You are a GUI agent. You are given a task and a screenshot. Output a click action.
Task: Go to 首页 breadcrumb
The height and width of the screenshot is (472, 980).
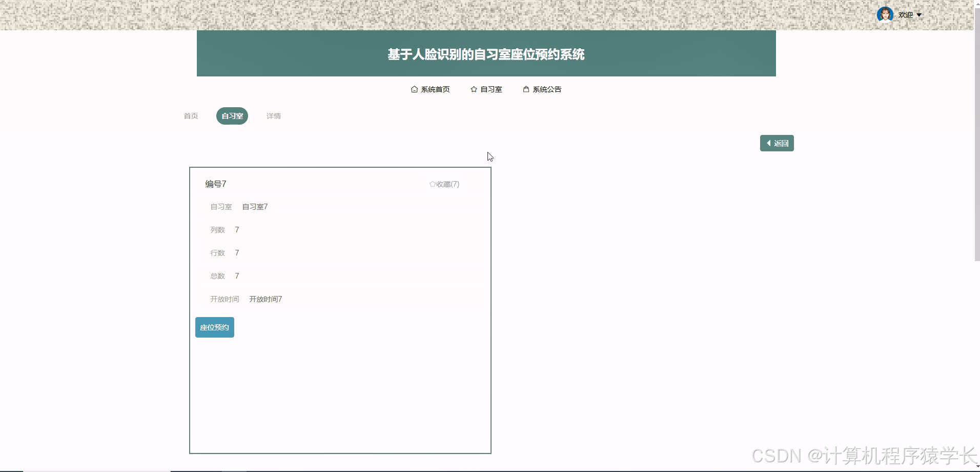pos(191,116)
